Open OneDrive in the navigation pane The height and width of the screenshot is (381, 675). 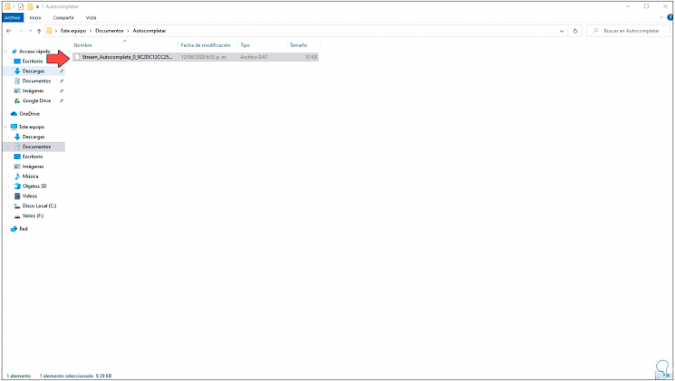click(29, 114)
